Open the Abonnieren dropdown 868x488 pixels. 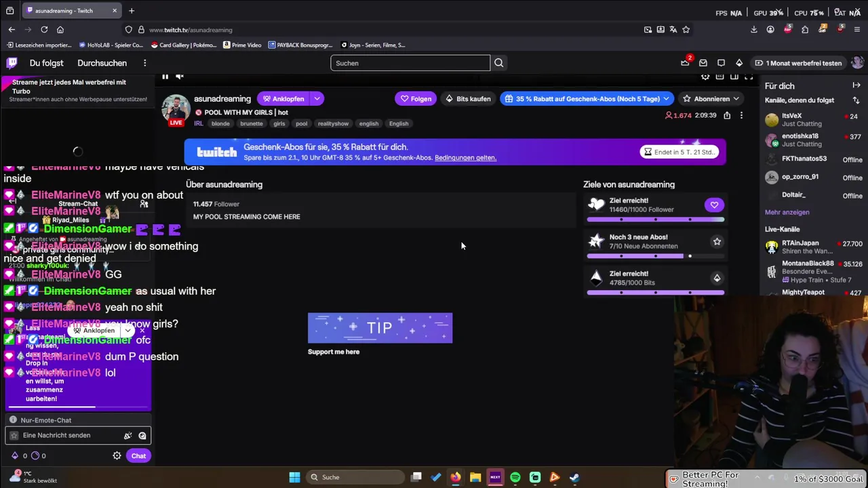pos(712,99)
